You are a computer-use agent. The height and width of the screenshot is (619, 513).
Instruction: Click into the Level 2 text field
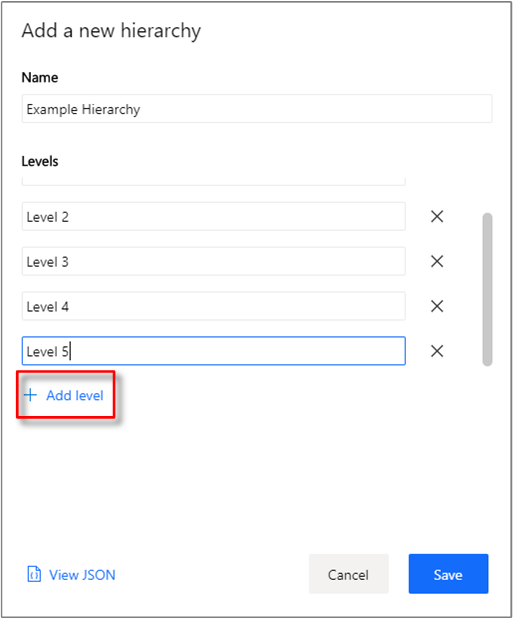[214, 216]
